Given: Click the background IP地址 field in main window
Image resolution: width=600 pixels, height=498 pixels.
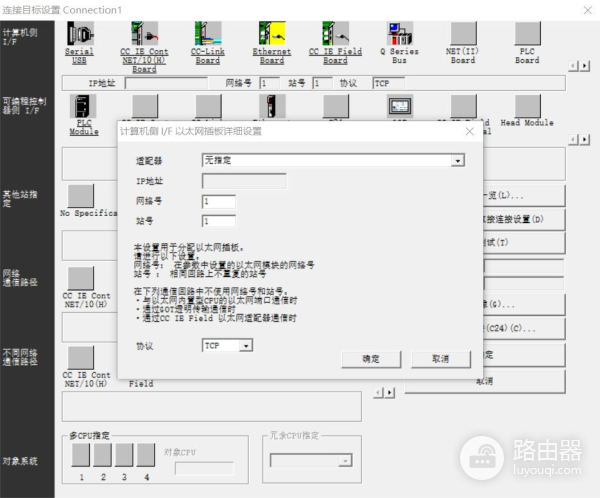Looking at the screenshot, I should click(x=166, y=83).
